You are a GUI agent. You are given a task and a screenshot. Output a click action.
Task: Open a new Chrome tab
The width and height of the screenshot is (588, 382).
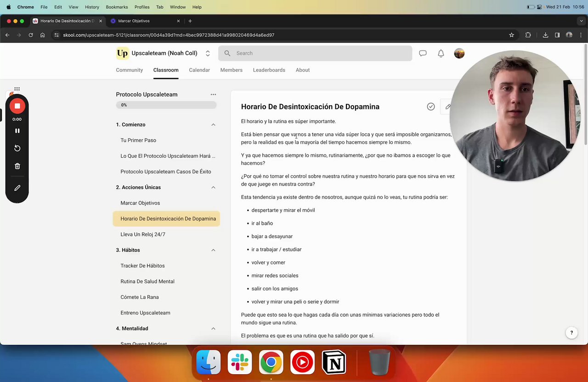tap(190, 21)
